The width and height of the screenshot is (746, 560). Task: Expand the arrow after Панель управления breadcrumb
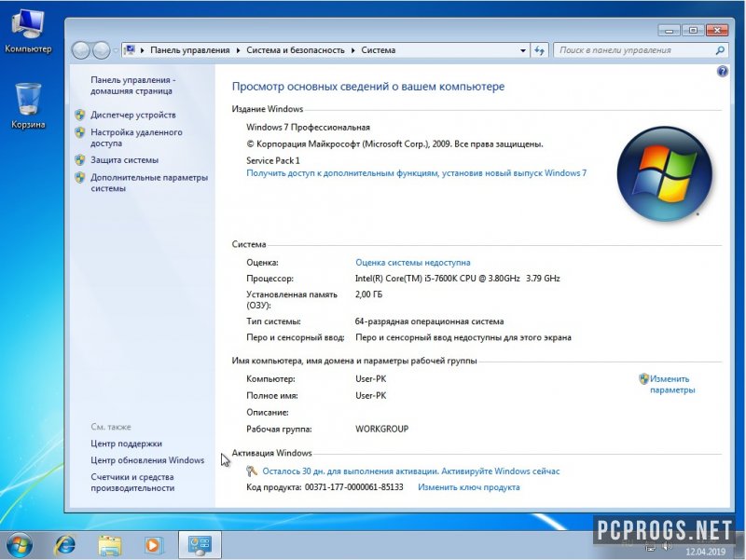pyautogui.click(x=239, y=50)
